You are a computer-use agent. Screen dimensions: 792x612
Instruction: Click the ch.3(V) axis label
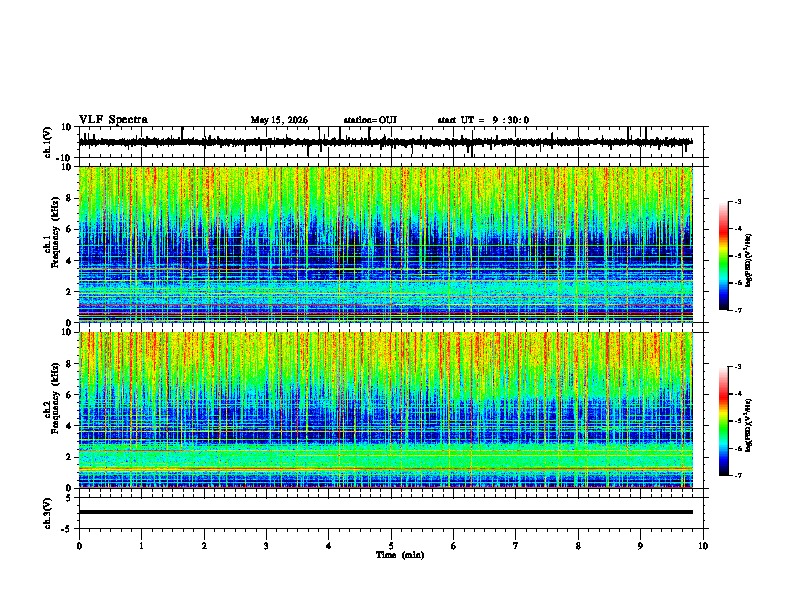[48, 513]
